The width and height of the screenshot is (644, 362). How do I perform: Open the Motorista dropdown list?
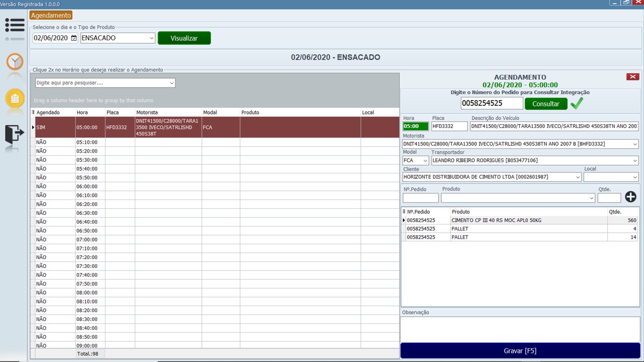(x=635, y=144)
